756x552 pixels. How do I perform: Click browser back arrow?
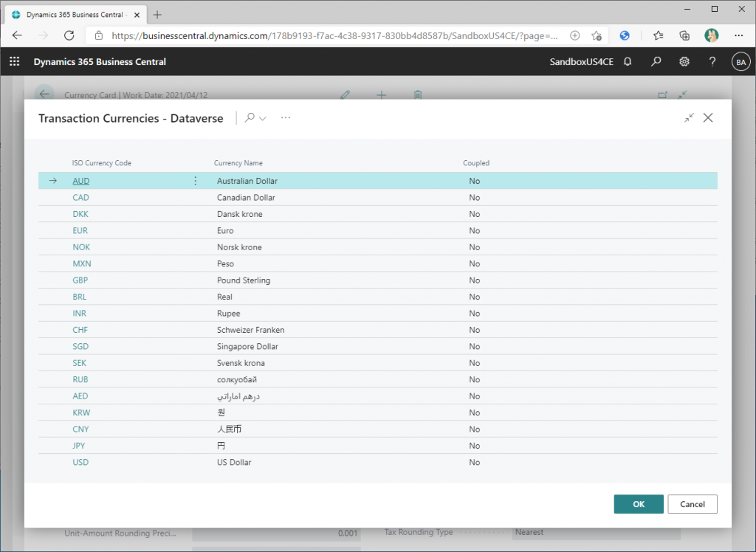(18, 35)
